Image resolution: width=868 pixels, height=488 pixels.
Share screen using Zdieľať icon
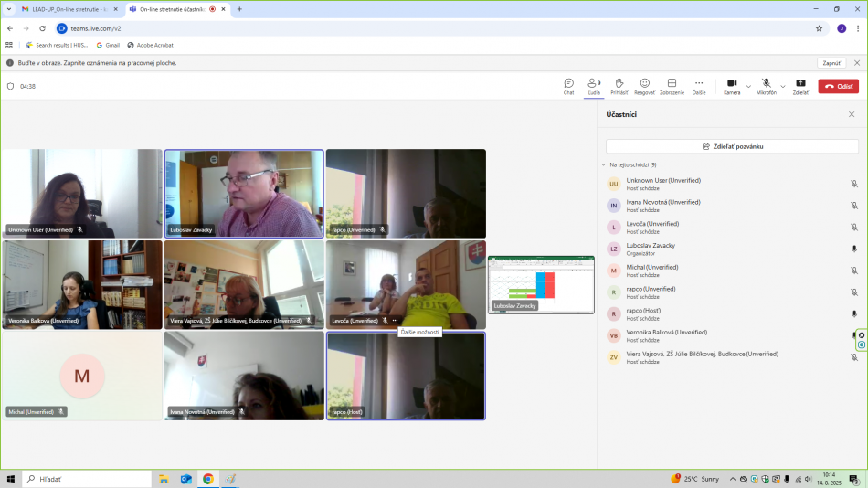(x=800, y=86)
